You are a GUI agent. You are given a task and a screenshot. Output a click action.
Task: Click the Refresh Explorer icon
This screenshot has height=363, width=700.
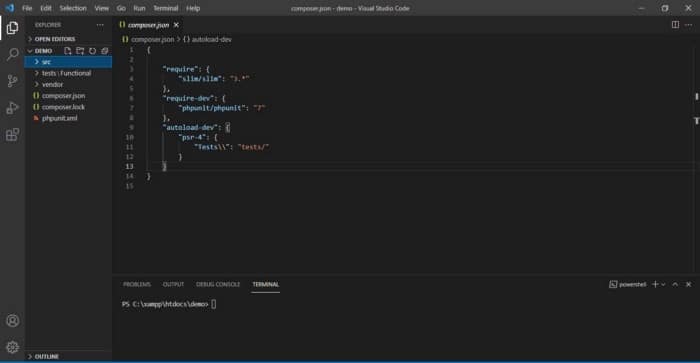point(92,51)
